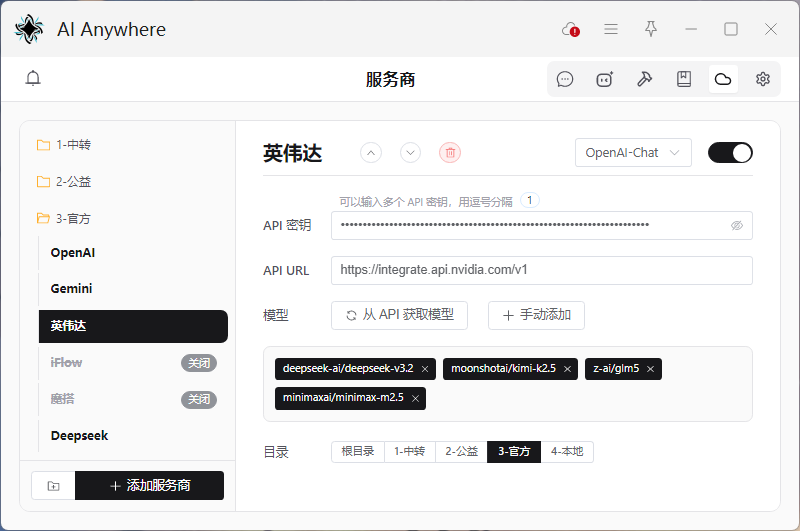The height and width of the screenshot is (531, 800).
Task: Open the chat bubble tab
Action: (x=565, y=79)
